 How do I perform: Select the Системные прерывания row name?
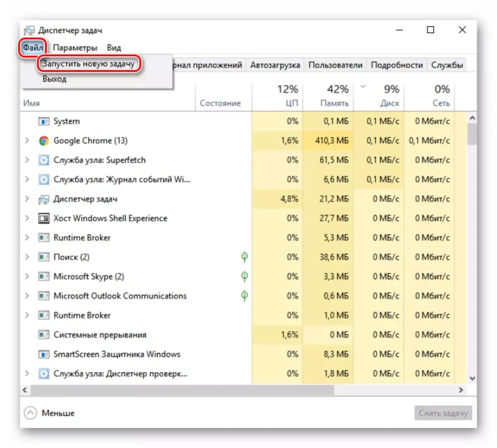[100, 335]
